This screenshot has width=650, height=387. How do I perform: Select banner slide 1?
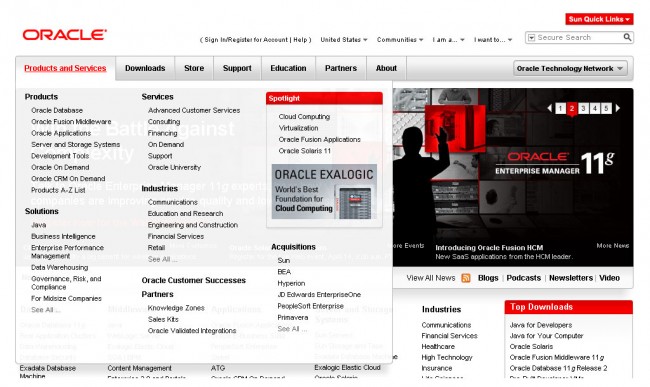560,109
